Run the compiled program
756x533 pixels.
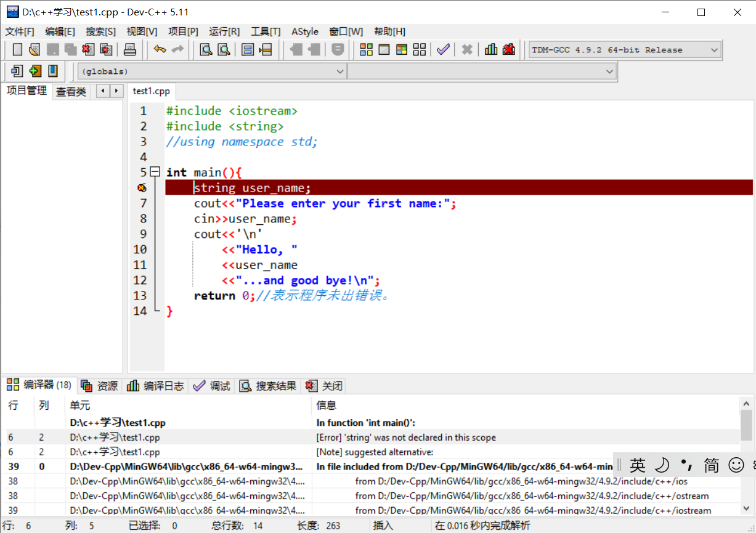tap(384, 50)
